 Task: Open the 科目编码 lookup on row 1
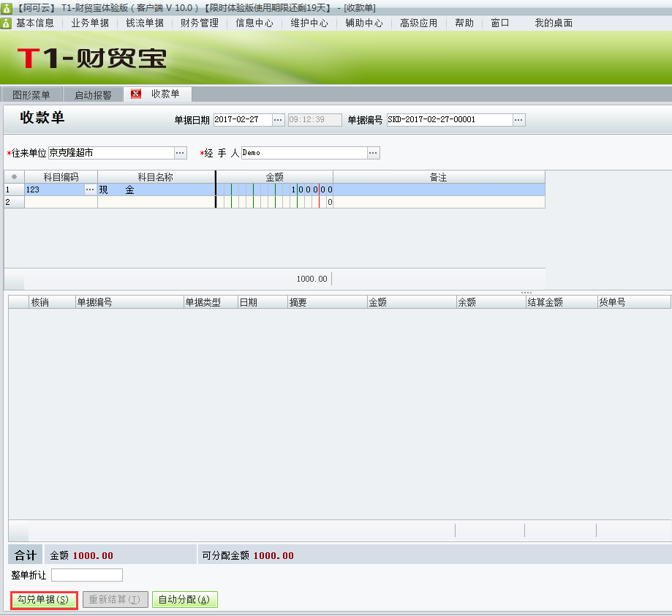[x=91, y=189]
